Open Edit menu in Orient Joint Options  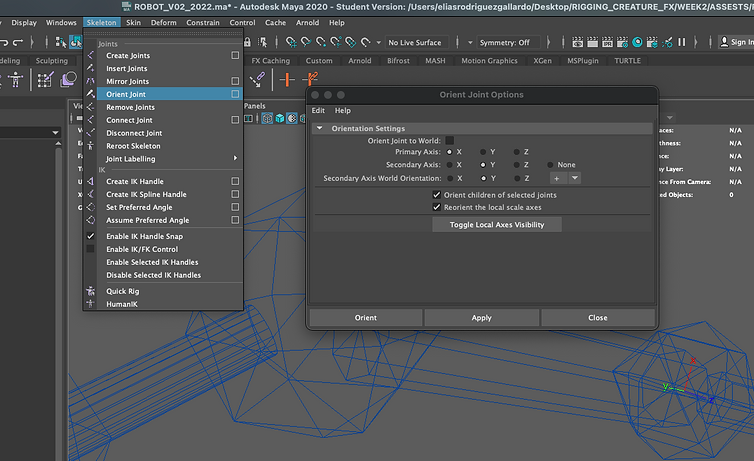click(318, 110)
